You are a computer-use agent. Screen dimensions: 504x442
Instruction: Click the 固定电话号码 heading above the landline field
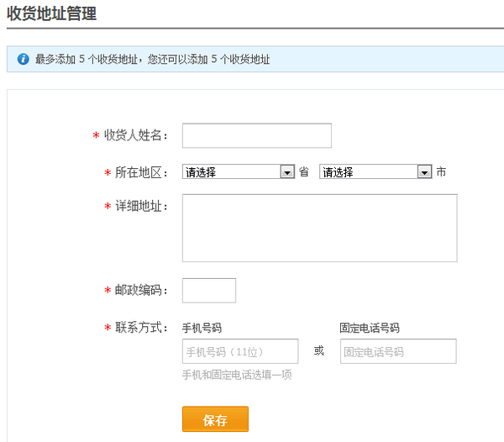(x=369, y=328)
